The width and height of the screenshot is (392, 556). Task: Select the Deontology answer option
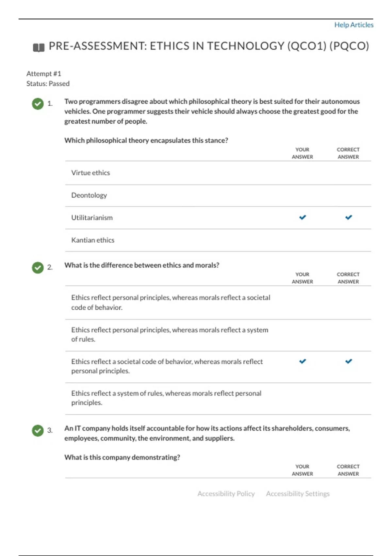coord(89,195)
